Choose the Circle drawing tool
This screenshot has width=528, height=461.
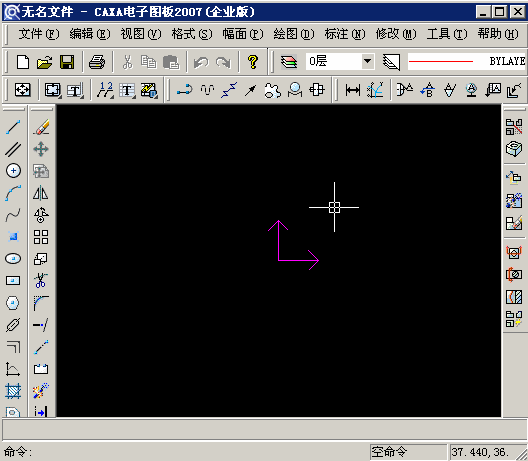[x=13, y=171]
